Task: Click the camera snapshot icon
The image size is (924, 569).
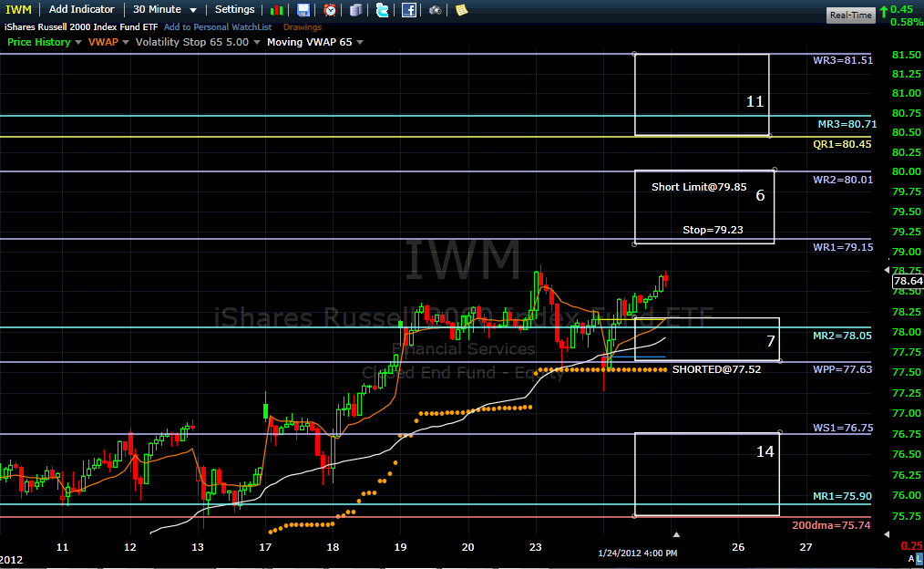Action: coord(435,10)
